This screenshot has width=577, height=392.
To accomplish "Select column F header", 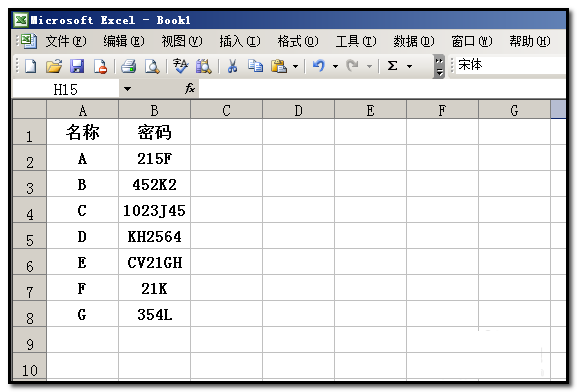I will tap(442, 110).
